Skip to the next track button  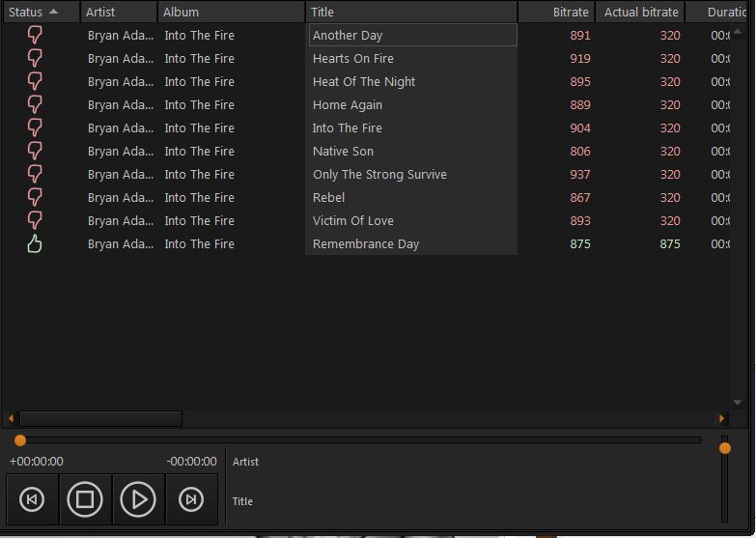coord(191,499)
